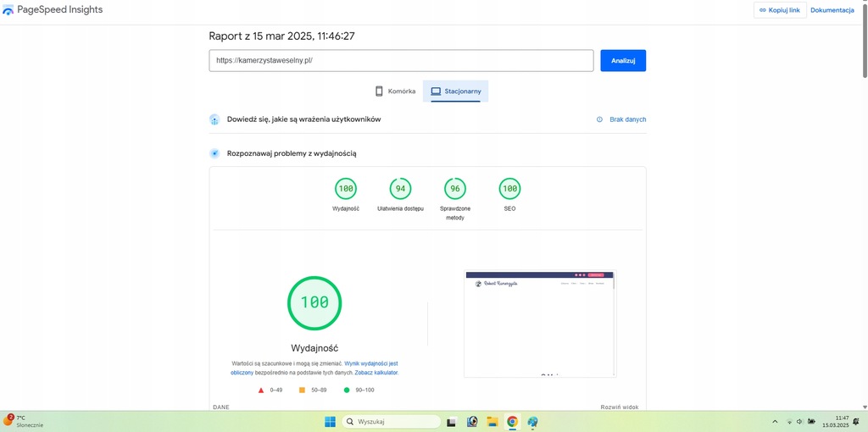Open the Dokumentacja link

832,10
